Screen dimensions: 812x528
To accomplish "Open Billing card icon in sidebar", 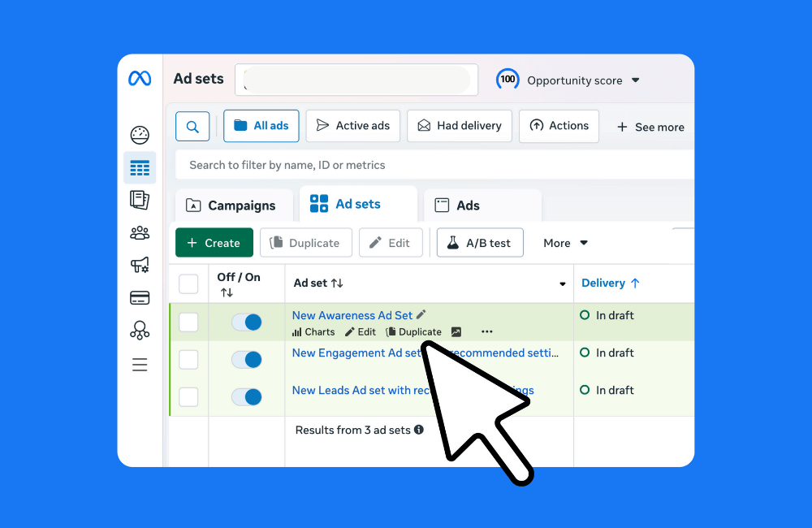I will tap(140, 297).
